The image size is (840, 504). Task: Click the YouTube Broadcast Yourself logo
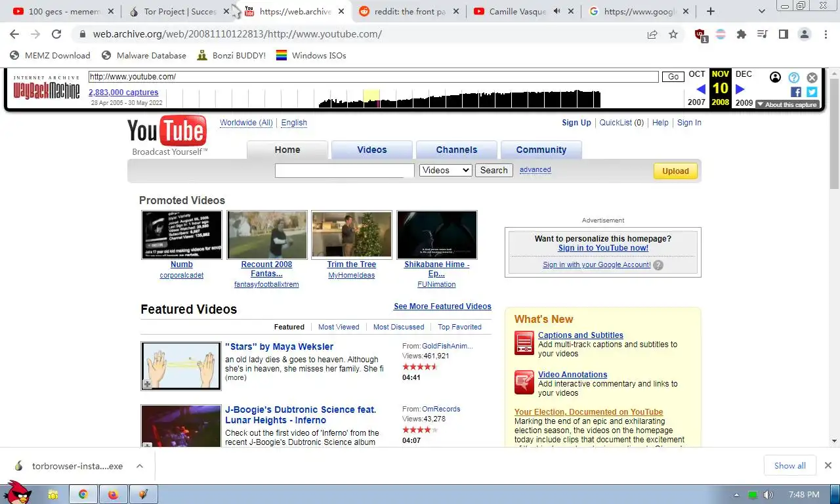[167, 136]
